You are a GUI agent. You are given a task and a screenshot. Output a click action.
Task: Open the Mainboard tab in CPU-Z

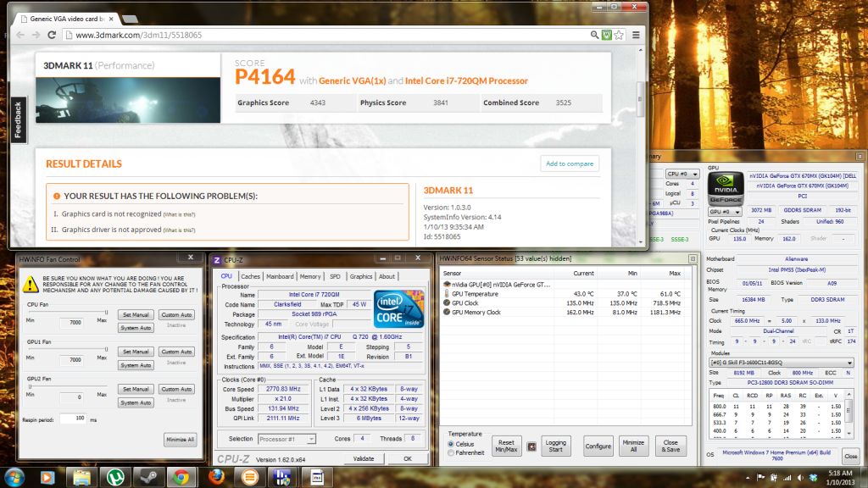click(x=280, y=277)
